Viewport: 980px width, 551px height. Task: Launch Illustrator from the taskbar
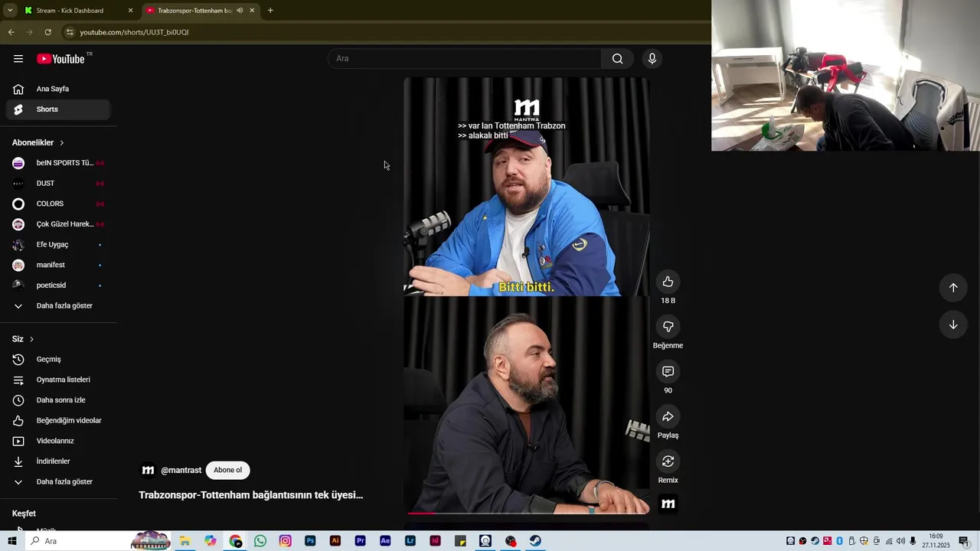coord(335,541)
